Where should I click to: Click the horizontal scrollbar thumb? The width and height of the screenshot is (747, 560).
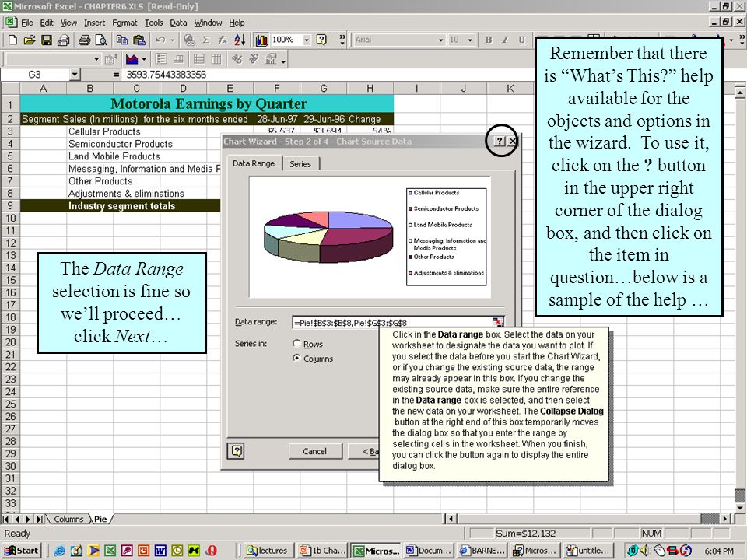(x=710, y=519)
